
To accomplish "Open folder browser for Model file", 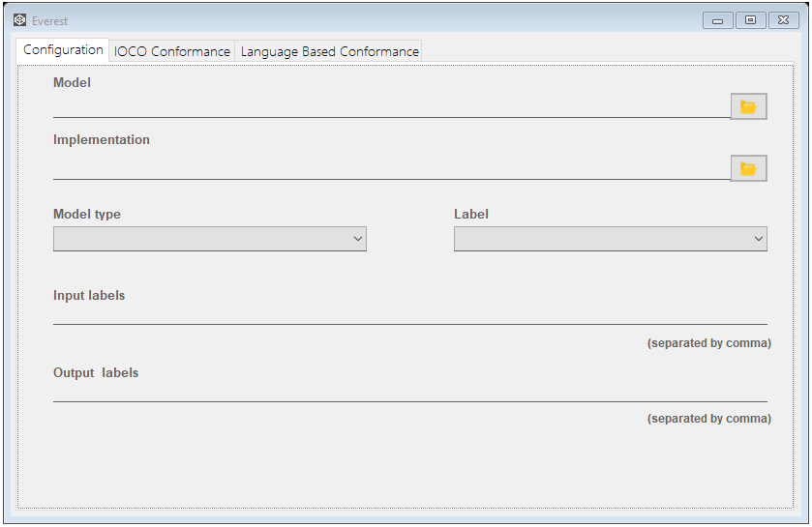I will click(748, 106).
